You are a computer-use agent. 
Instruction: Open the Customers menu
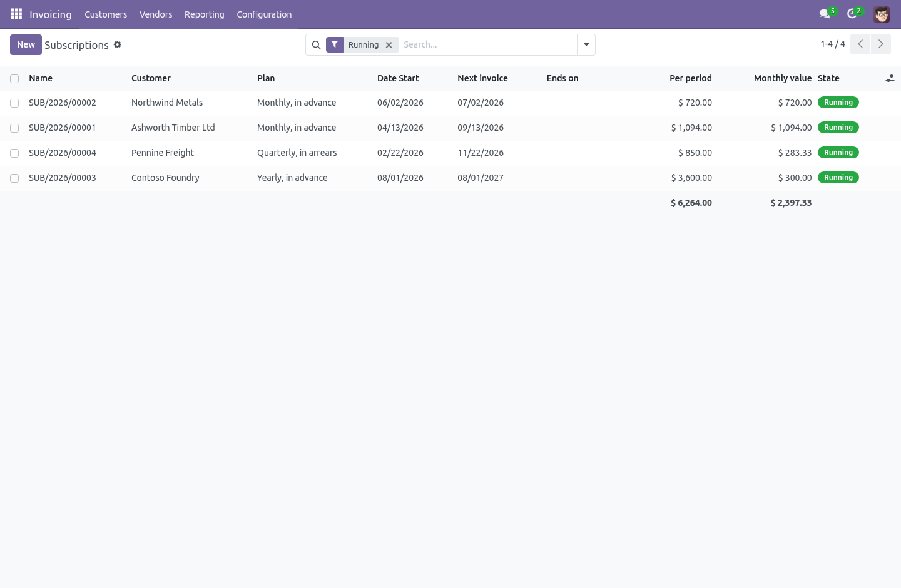(106, 14)
